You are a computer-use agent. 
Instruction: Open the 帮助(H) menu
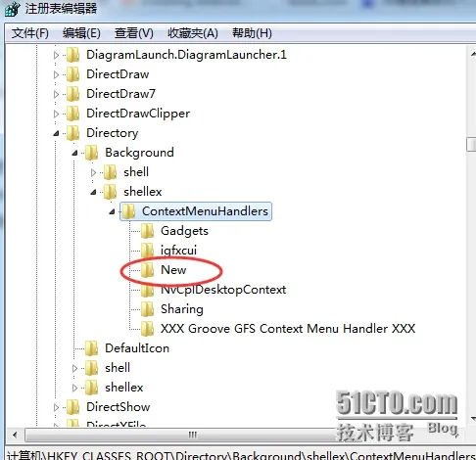pos(252,33)
